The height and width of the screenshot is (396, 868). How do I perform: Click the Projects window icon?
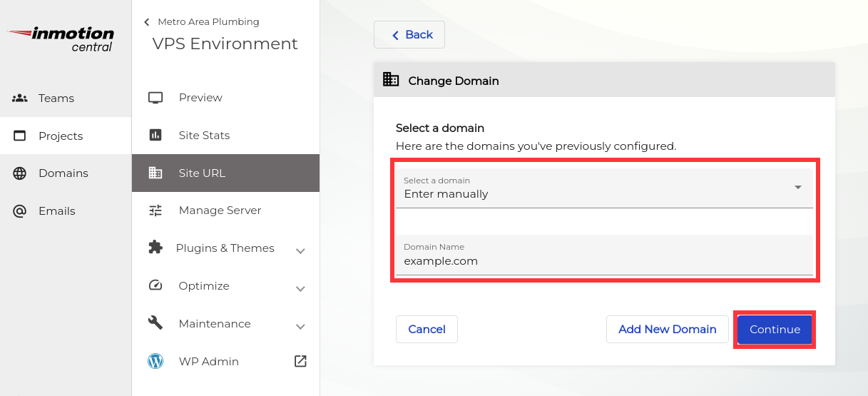coord(20,136)
